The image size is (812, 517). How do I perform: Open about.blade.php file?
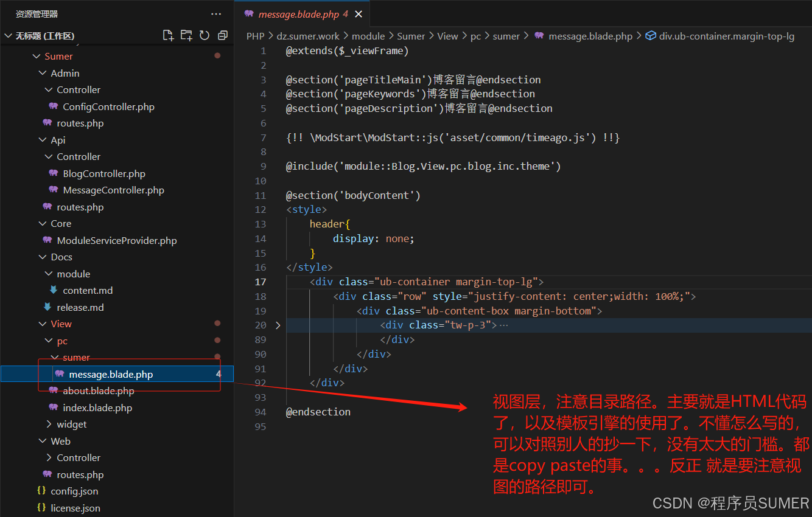click(99, 390)
